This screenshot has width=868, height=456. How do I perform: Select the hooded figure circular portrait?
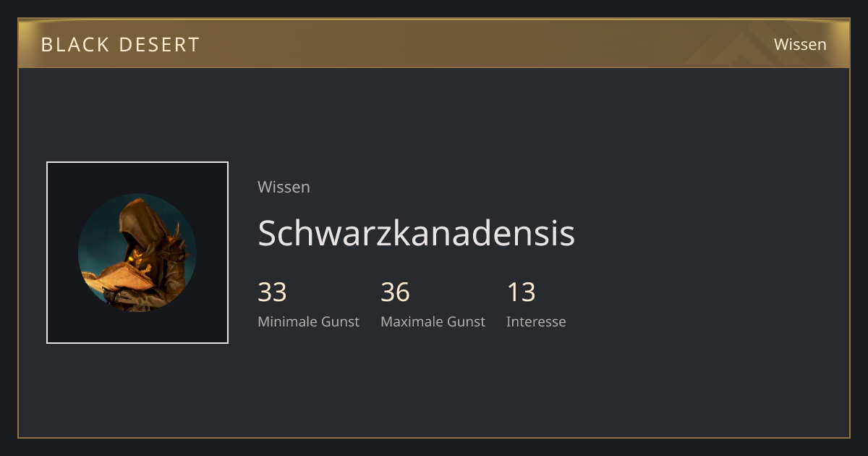click(137, 253)
